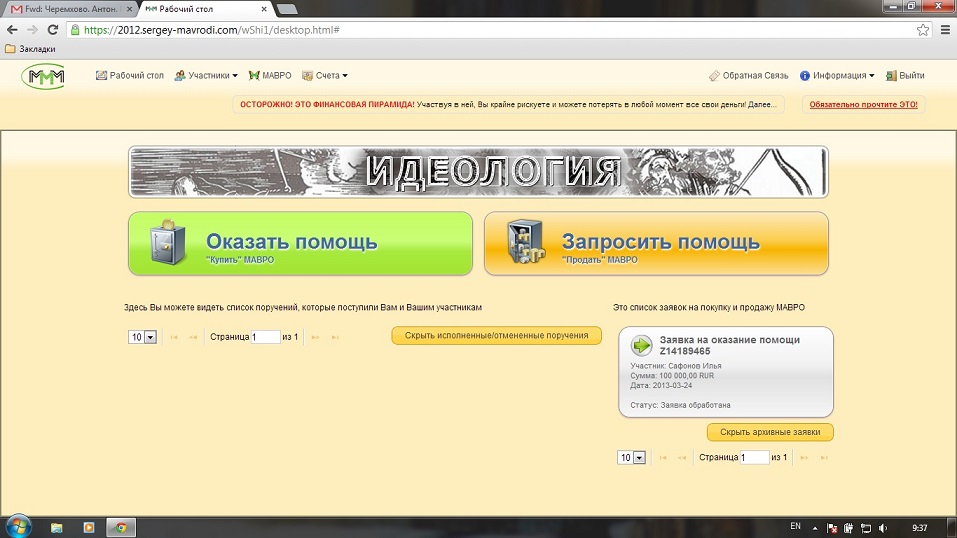The height and width of the screenshot is (538, 957).
Task: Click the Статус: Заявка обработана text
Action: 680,405
